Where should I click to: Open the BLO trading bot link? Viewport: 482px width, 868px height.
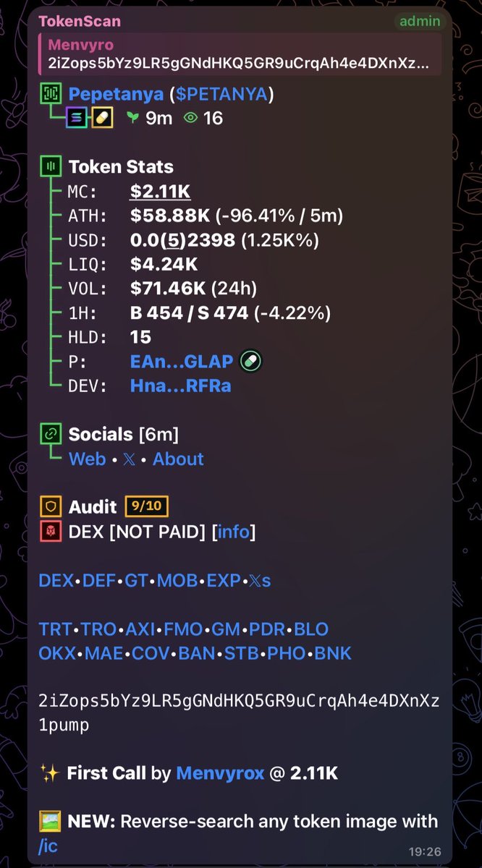[311, 629]
